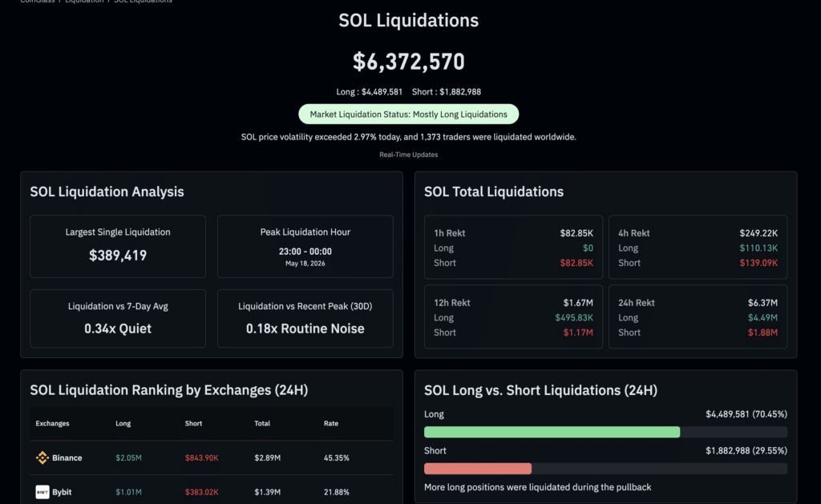
Task: Click the May 18, 2026 date text
Action: pyautogui.click(x=305, y=264)
